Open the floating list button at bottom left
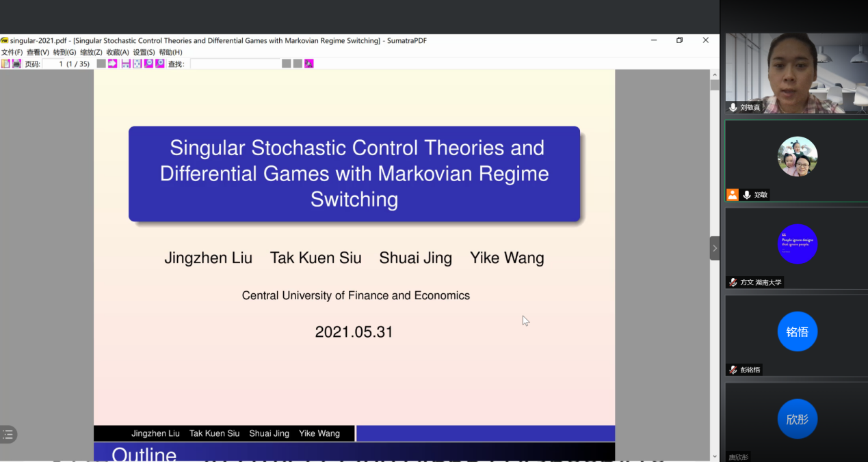 (x=8, y=434)
